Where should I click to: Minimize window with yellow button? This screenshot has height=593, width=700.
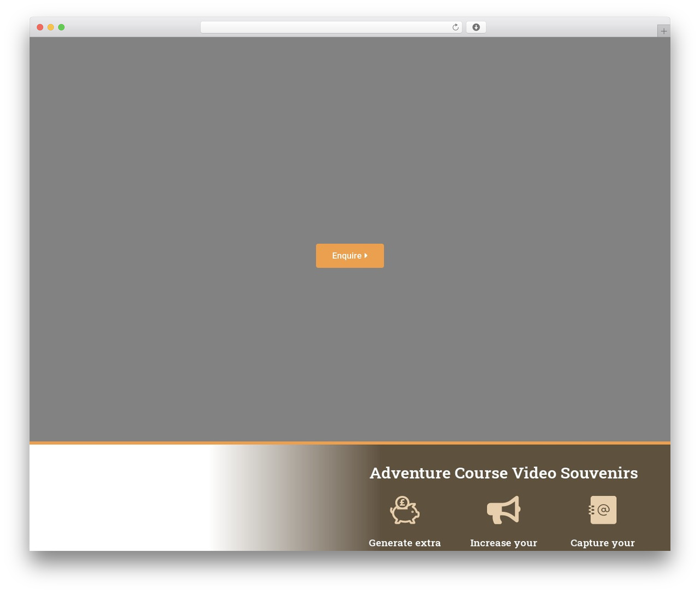click(x=51, y=27)
